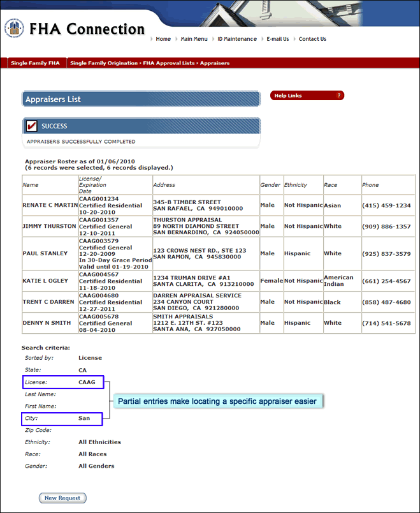
Task: Go to ID Maintenance page
Action: [236, 39]
